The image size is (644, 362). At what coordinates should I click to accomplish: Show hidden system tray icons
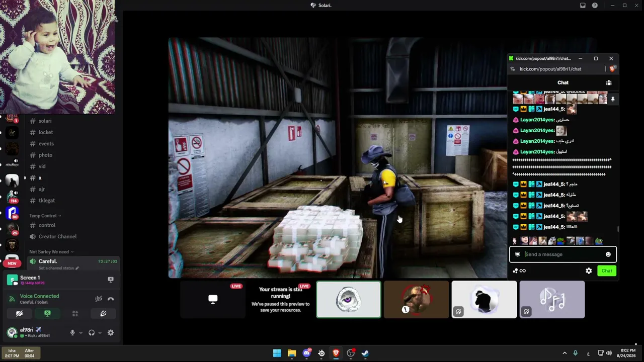coord(565,353)
